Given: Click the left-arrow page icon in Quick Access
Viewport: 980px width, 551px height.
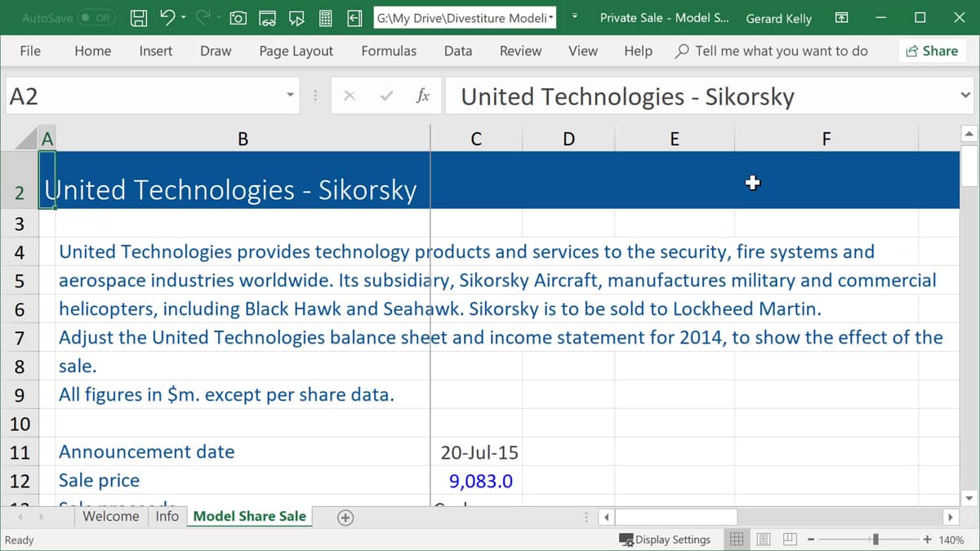Looking at the screenshot, I should pos(354,17).
